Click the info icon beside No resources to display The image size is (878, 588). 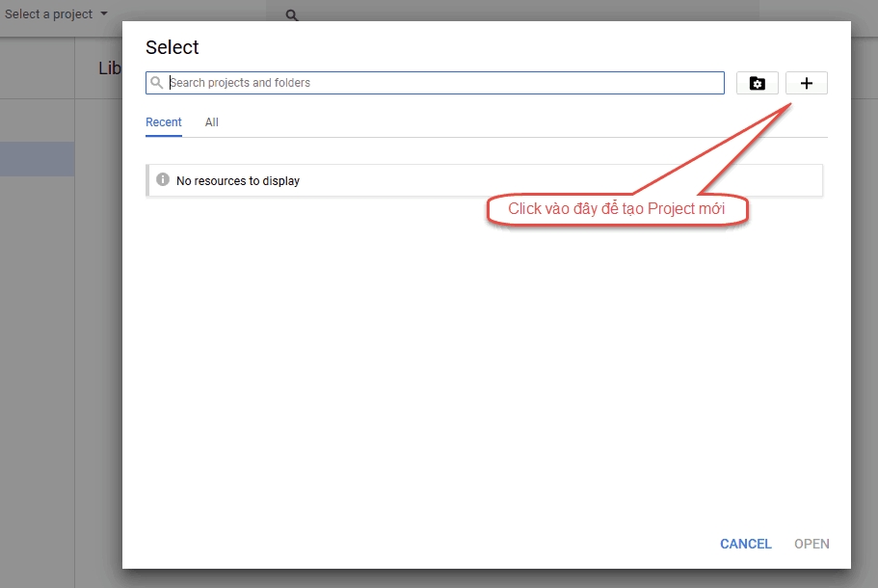163,180
